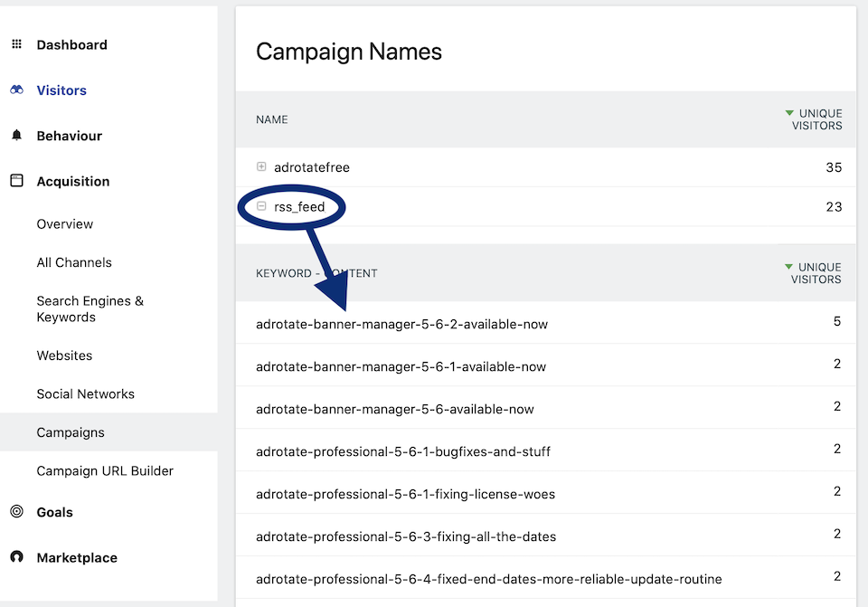Select row adrotate-professional-5-6-4-fixed-end-dates-more-reliable-update-routine
The height and width of the screenshot is (607, 868).
tap(546, 577)
